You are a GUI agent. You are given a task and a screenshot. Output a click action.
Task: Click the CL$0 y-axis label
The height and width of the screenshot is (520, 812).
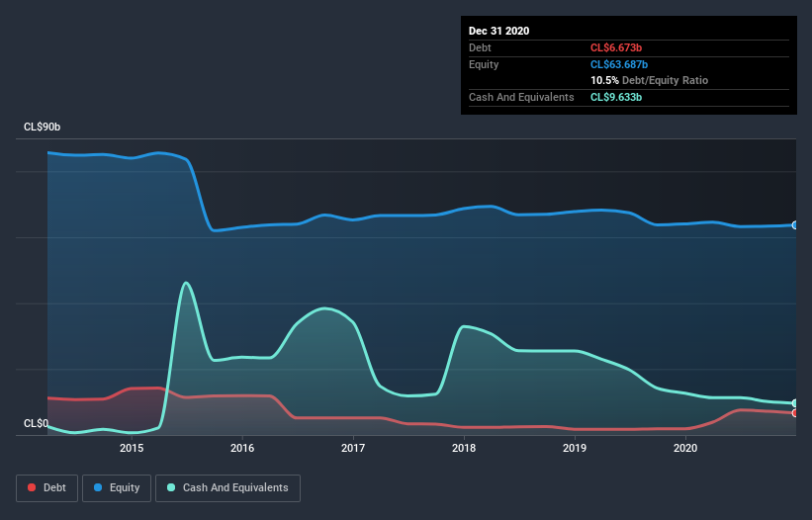coord(36,423)
